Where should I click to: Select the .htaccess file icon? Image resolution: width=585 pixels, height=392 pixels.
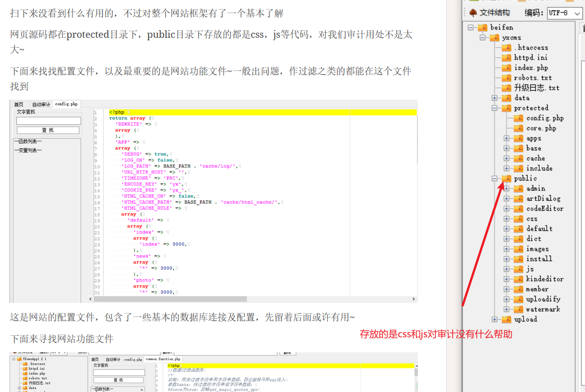tap(506, 48)
